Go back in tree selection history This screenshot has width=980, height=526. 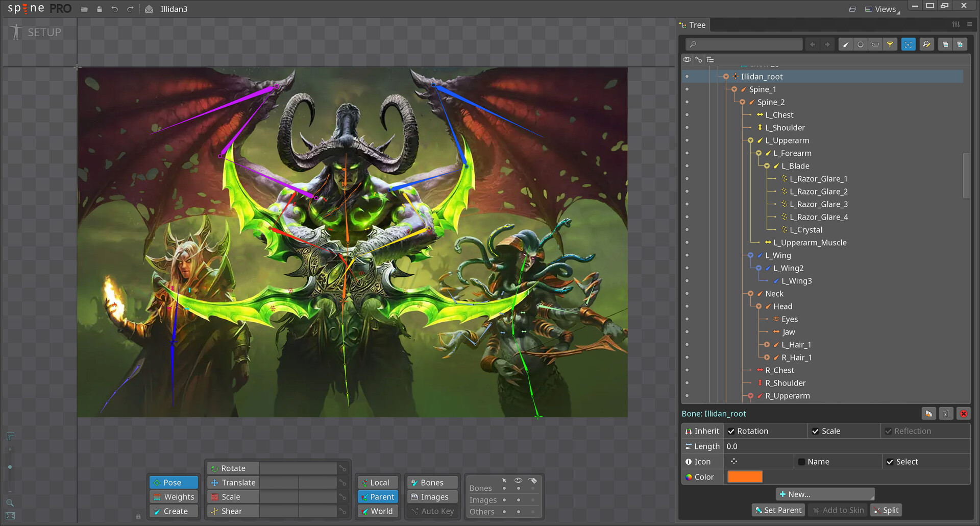coord(813,44)
